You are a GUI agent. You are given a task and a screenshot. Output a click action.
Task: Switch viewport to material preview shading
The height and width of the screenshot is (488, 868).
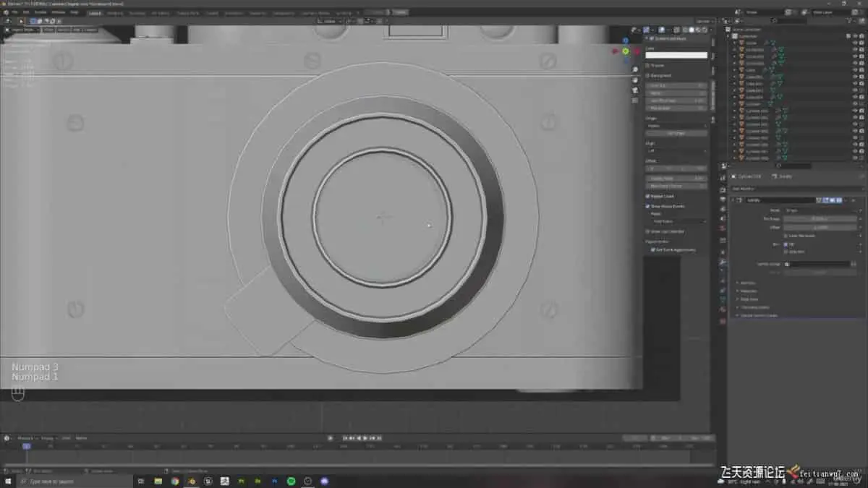697,30
